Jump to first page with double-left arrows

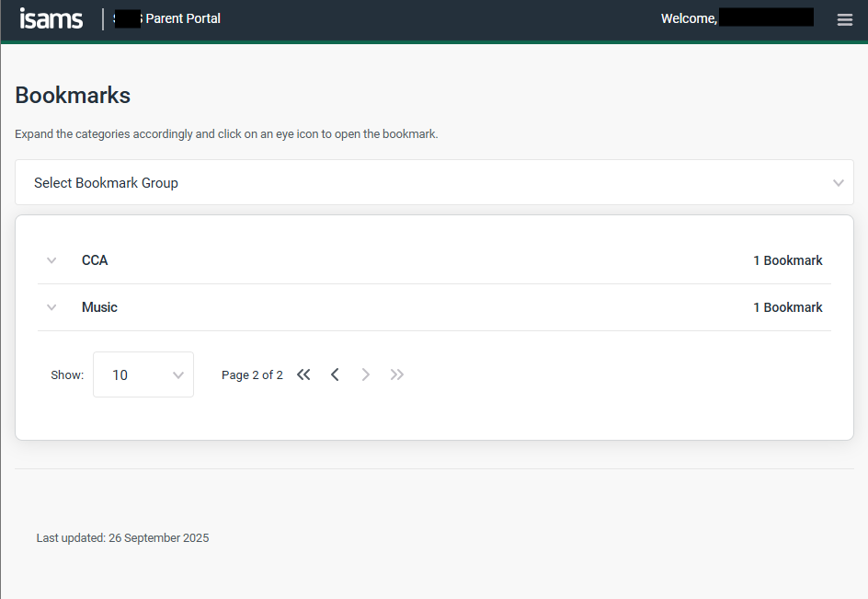[303, 374]
